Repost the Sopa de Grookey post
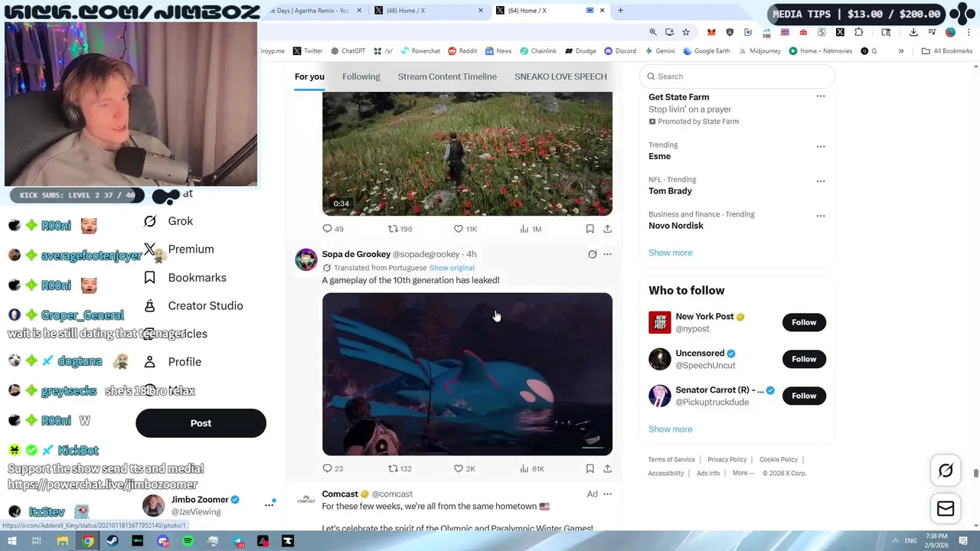The width and height of the screenshot is (980, 551). [x=400, y=468]
